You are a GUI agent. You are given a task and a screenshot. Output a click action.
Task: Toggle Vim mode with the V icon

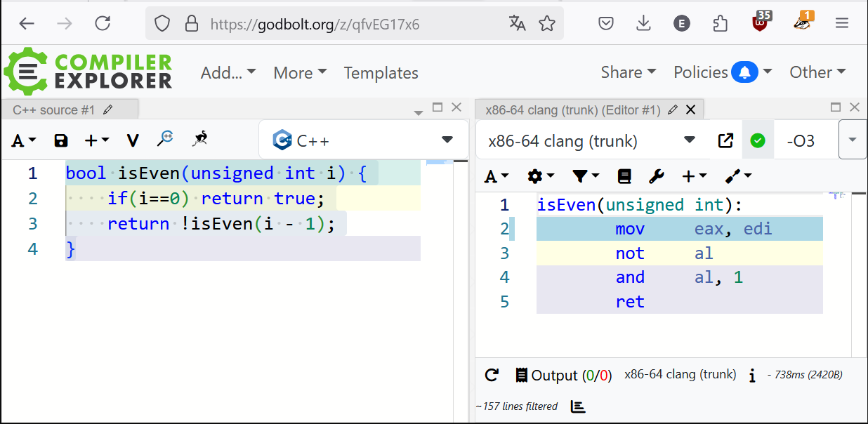coord(132,140)
